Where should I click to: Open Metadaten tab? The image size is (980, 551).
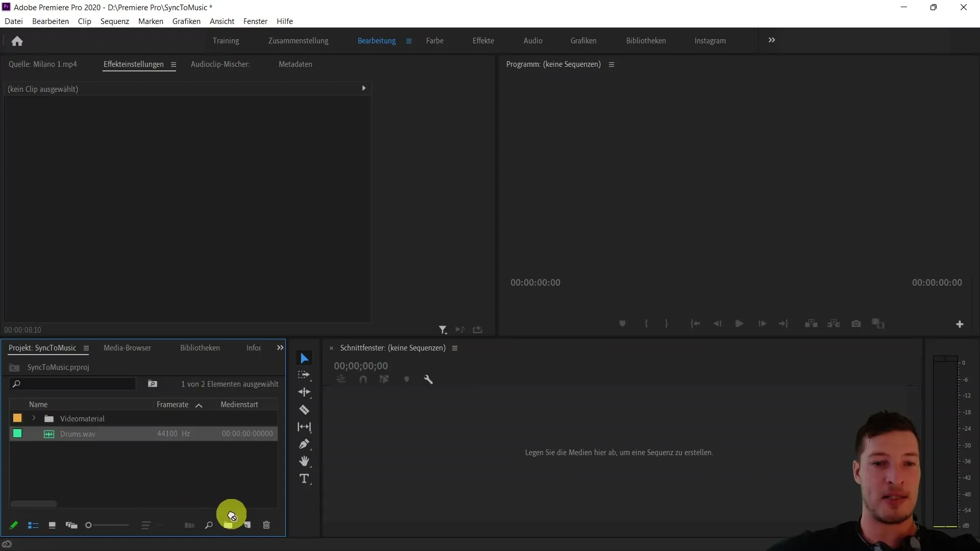pyautogui.click(x=296, y=64)
